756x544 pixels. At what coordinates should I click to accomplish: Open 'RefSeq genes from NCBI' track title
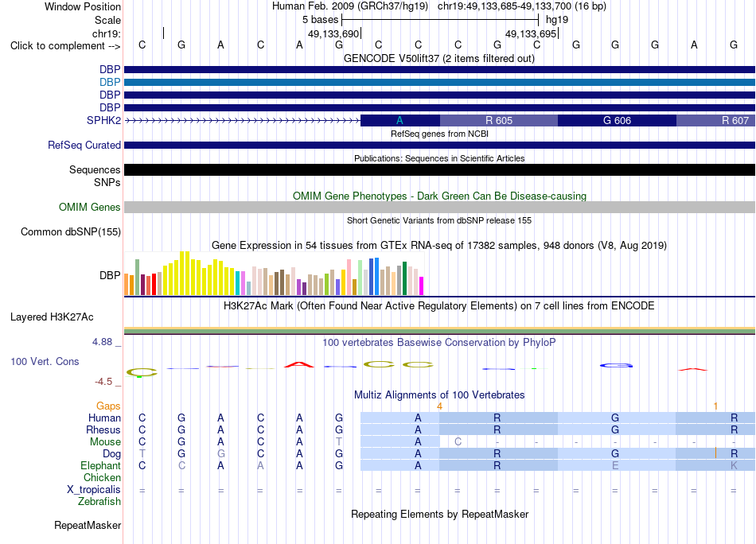(x=439, y=134)
